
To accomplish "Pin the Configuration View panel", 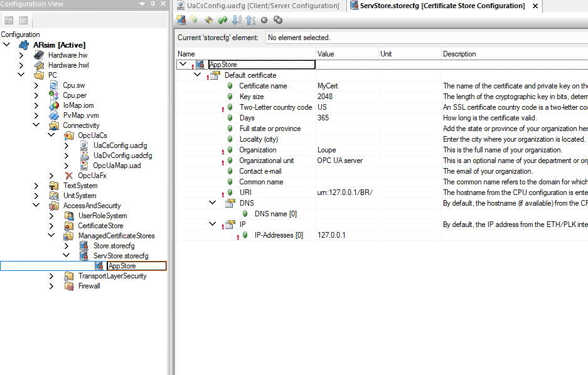I will [x=152, y=4].
